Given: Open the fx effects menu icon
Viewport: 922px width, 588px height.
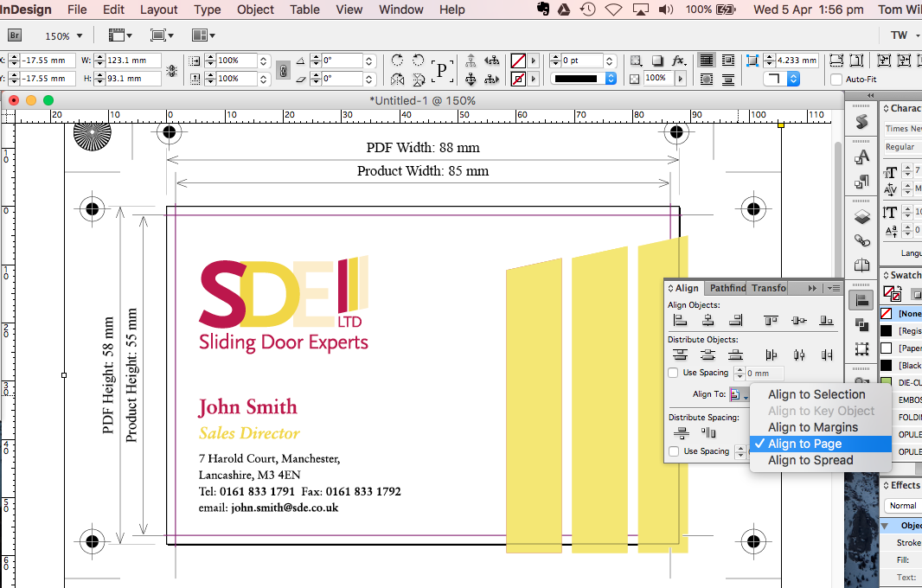Looking at the screenshot, I should (679, 61).
